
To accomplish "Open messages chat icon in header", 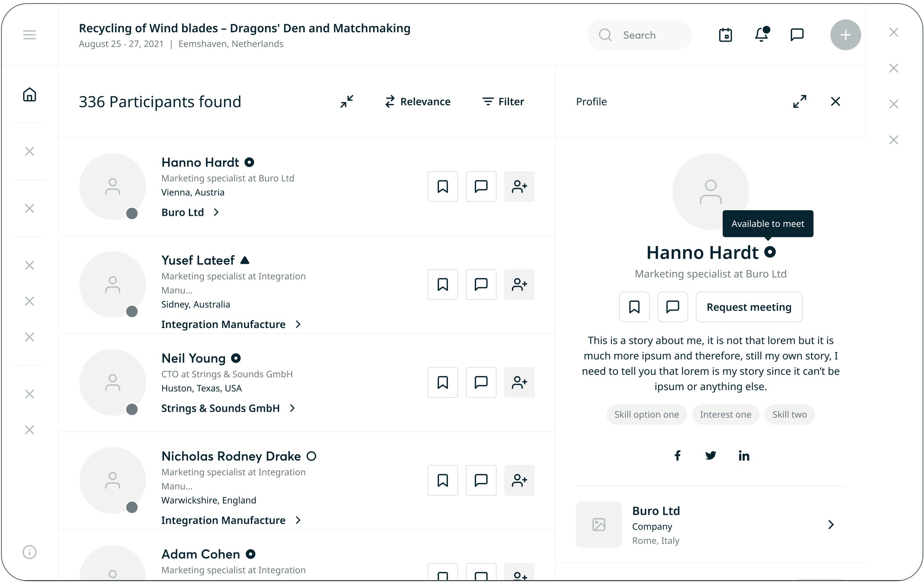I will (x=797, y=34).
